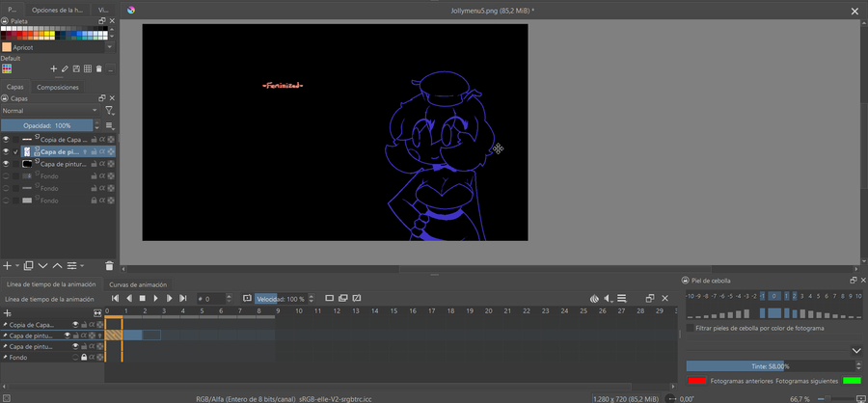Move the layer down with chevron
The height and width of the screenshot is (403, 868).
[43, 266]
